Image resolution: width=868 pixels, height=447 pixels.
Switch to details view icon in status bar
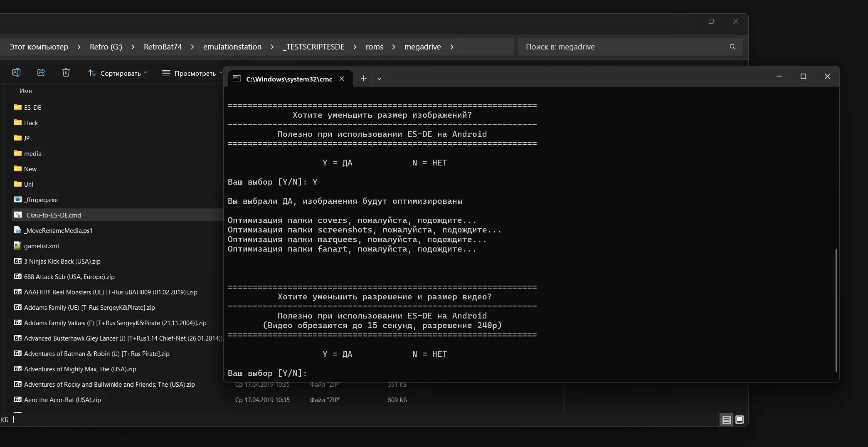pyautogui.click(x=726, y=420)
